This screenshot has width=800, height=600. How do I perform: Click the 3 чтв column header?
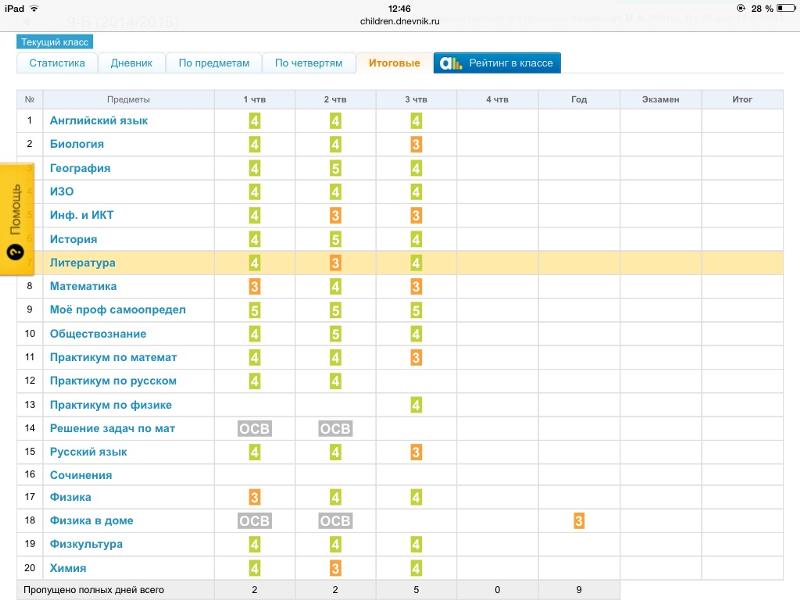coord(416,99)
